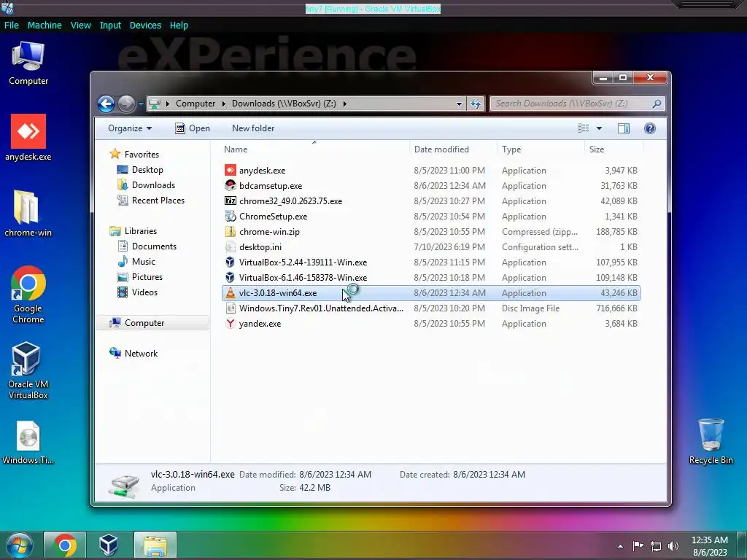This screenshot has height=560, width=747.
Task: Open the VirtualBox Input menu
Action: 110,26
